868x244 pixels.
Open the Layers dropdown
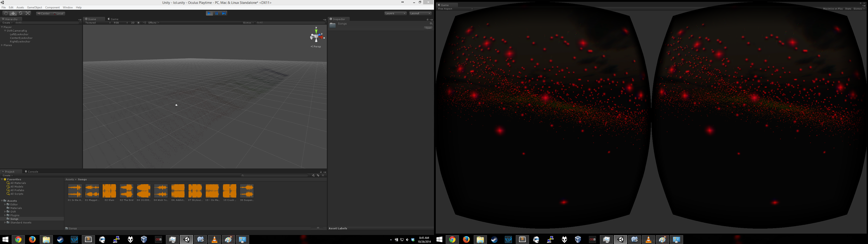395,14
